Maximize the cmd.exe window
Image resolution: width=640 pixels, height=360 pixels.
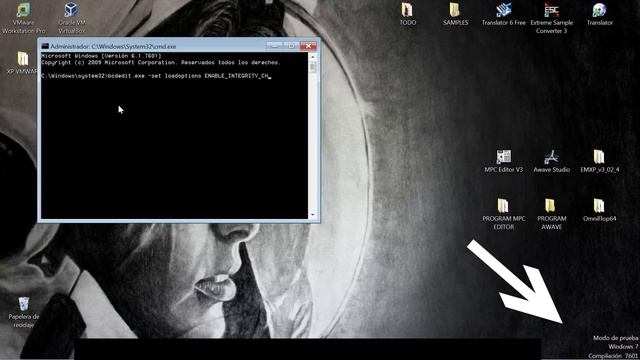point(291,46)
